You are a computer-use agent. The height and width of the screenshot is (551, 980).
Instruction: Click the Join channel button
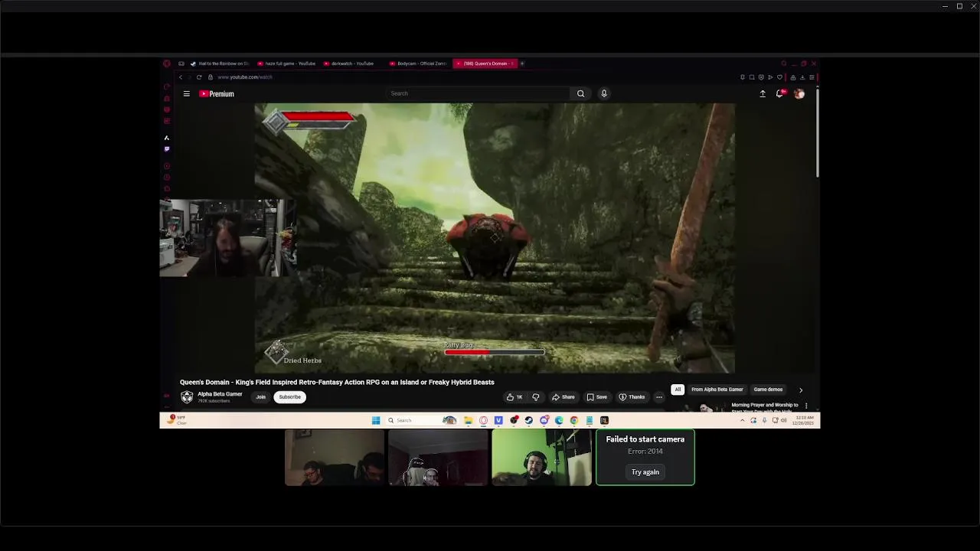261,397
